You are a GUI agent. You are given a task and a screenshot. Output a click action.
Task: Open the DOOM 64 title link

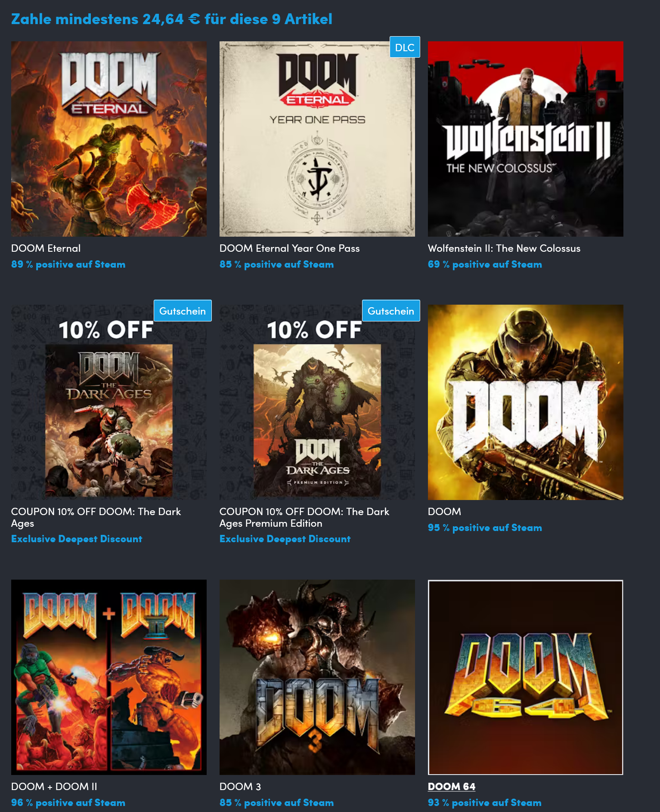(452, 787)
